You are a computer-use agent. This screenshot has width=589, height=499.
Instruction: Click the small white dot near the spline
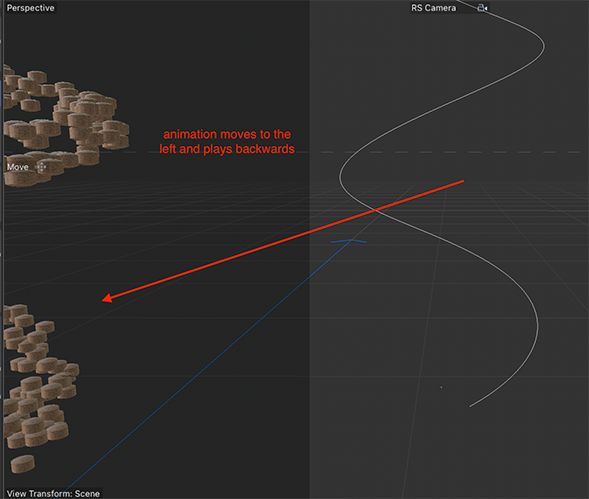pyautogui.click(x=441, y=387)
